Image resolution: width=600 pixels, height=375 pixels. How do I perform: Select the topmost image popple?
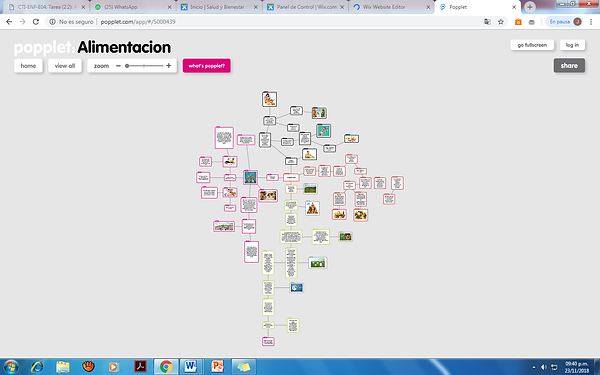click(270, 99)
